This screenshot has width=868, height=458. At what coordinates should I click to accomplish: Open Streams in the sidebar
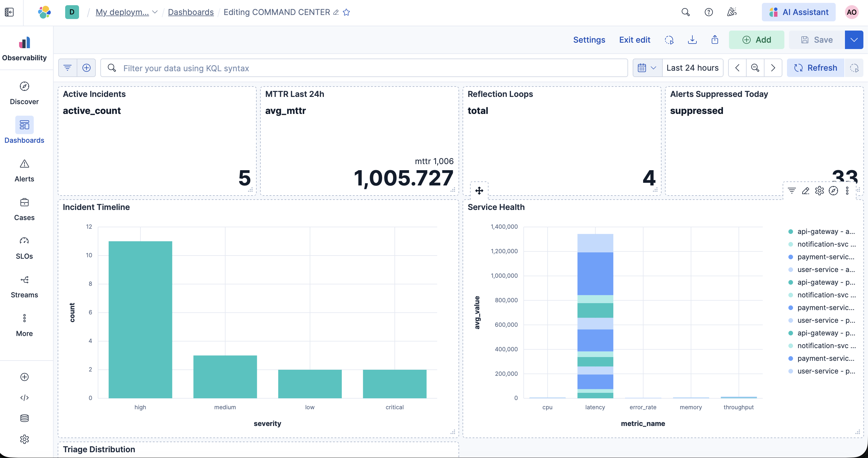(24, 286)
